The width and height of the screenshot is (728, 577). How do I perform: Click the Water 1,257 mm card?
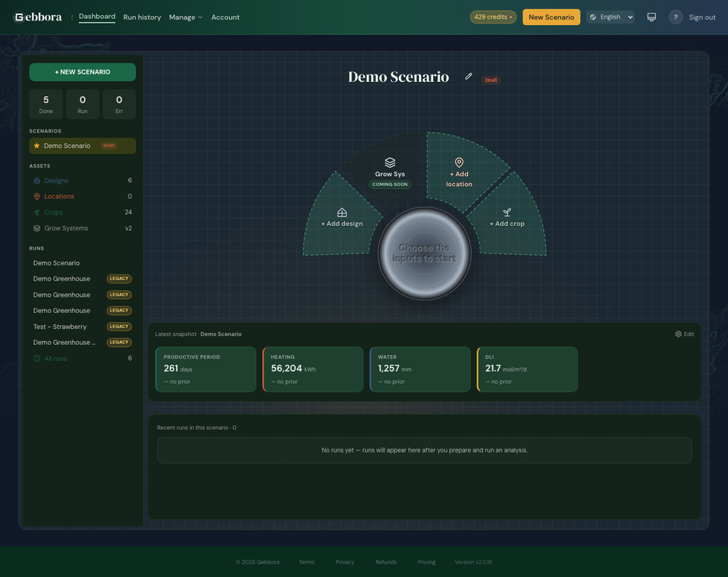pos(420,369)
